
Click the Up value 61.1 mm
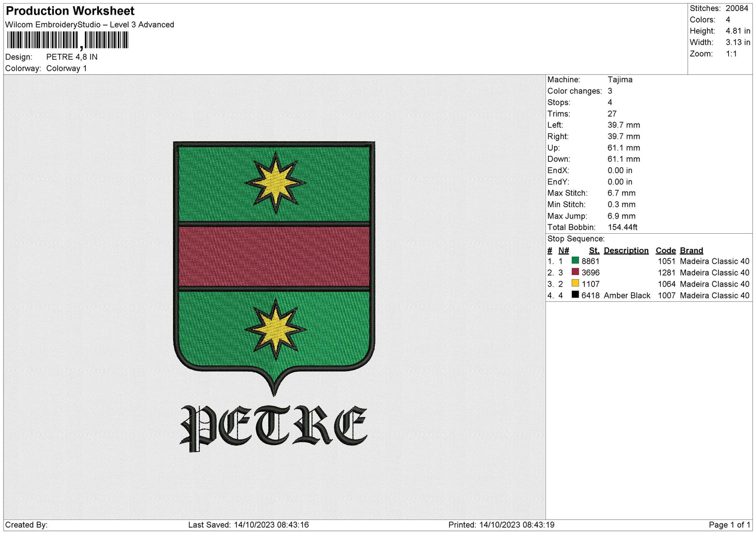click(x=624, y=148)
